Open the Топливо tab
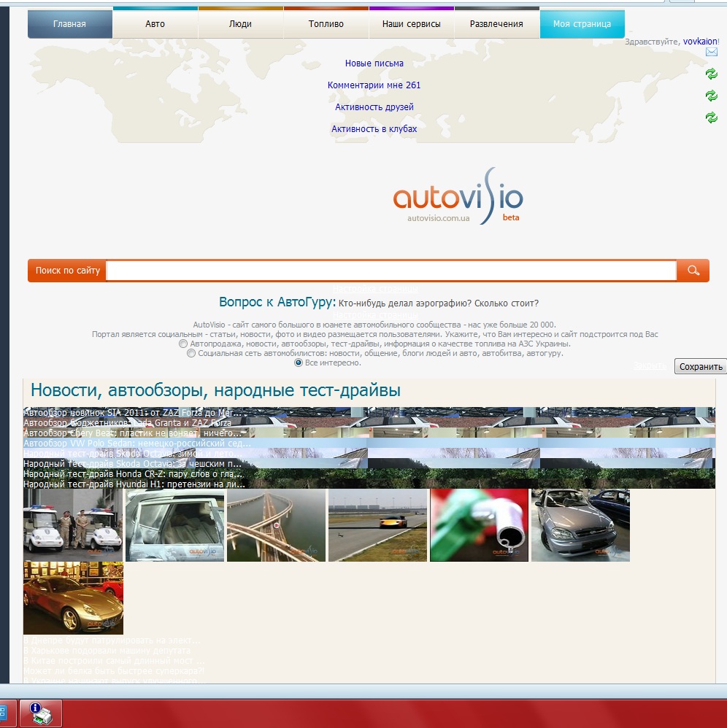The width and height of the screenshot is (727, 728). [326, 23]
